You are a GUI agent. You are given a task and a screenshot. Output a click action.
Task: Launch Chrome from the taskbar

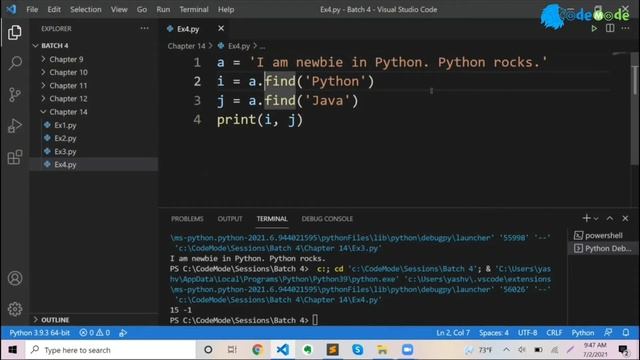point(257,350)
